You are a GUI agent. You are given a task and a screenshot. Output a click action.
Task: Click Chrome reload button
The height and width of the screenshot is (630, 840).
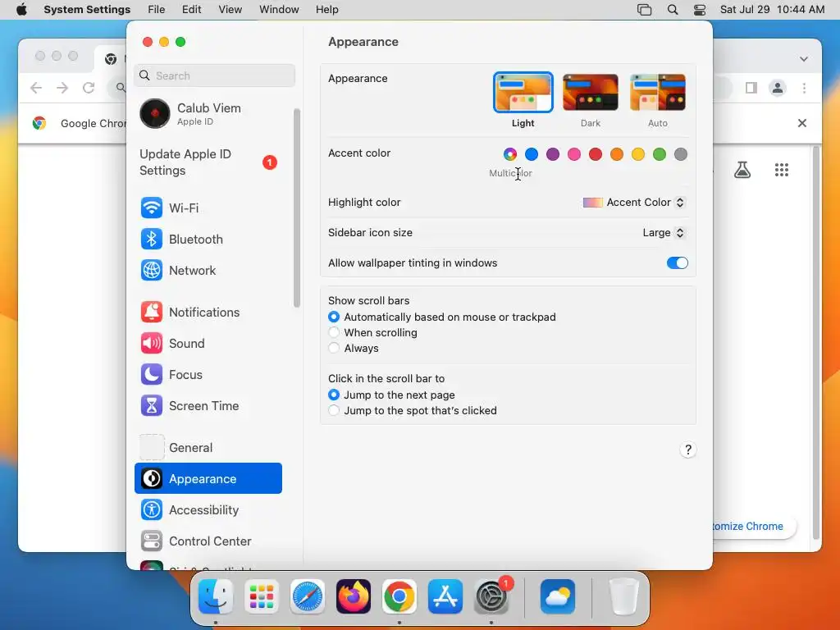tap(89, 88)
